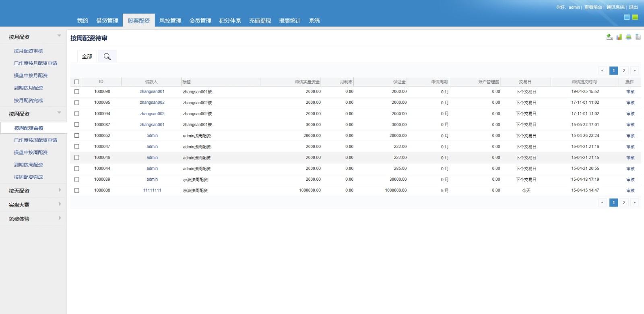Open the 股票配资 top menu tab
The width and height of the screenshot is (644, 314).
tap(139, 21)
